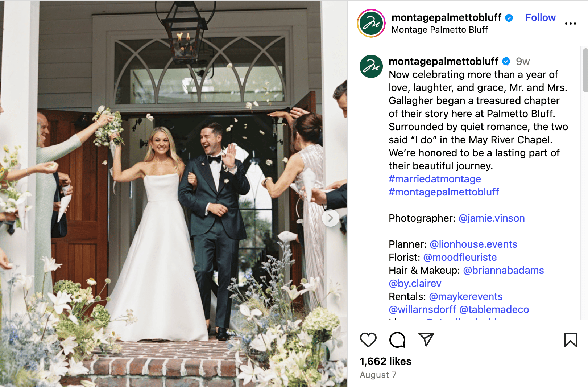This screenshot has height=387, width=588.
Task: Follow the montagepalmettobluff account
Action: click(x=540, y=17)
